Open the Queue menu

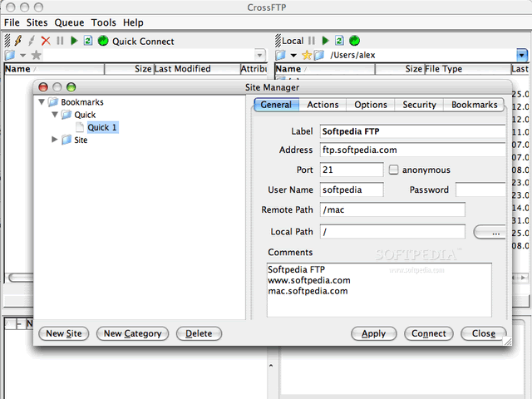69,22
